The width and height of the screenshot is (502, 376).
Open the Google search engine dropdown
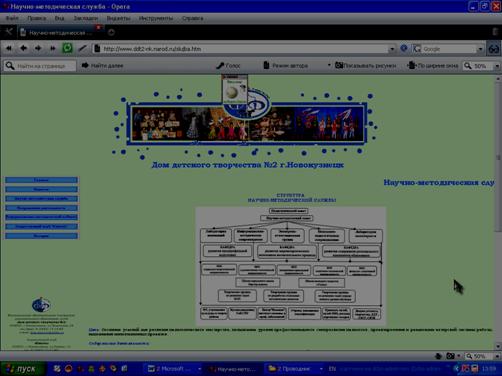click(480, 49)
